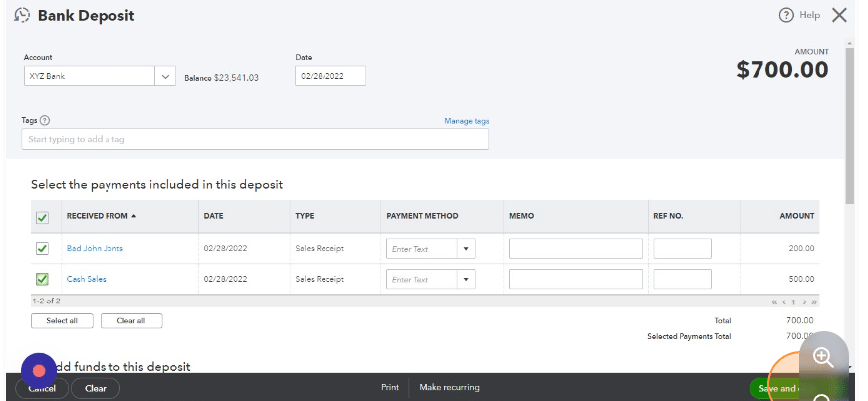Click the 200.00 amount cell
868x401 pixels.
[801, 249]
